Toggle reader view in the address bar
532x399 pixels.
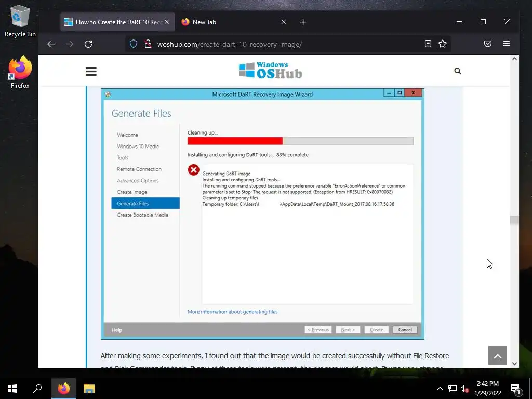(428, 44)
